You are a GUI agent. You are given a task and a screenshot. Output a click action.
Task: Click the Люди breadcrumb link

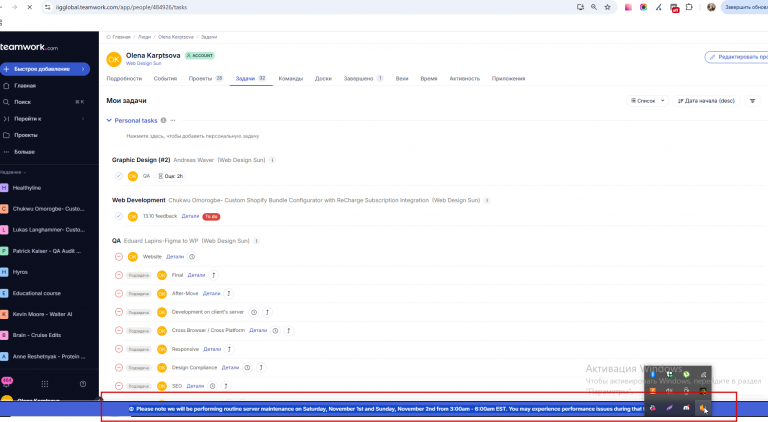[144, 37]
